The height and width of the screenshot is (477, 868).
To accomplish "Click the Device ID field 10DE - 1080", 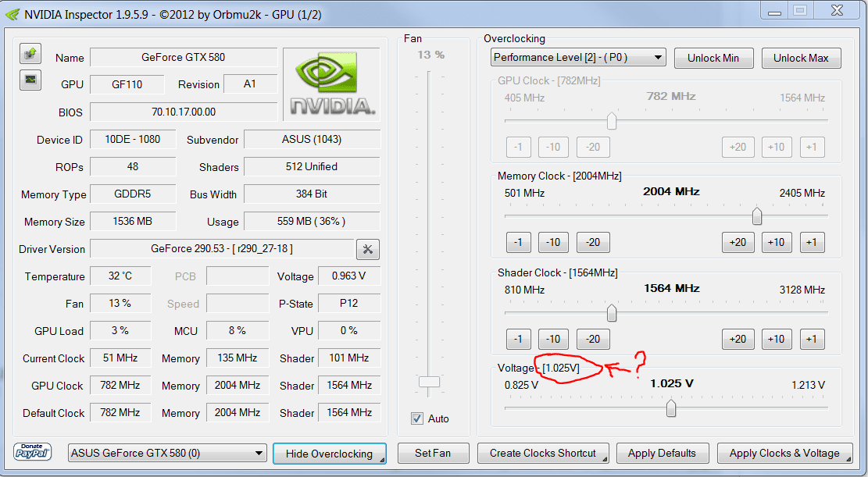I will click(x=133, y=140).
